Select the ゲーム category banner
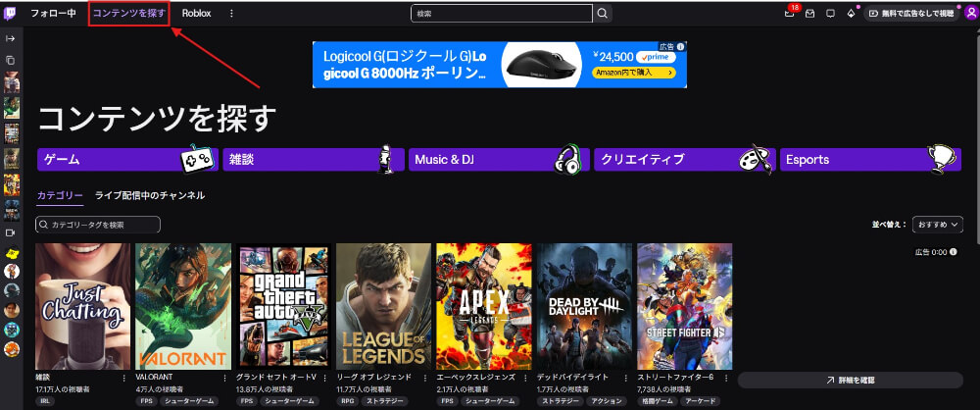980x410 pixels. tap(127, 159)
